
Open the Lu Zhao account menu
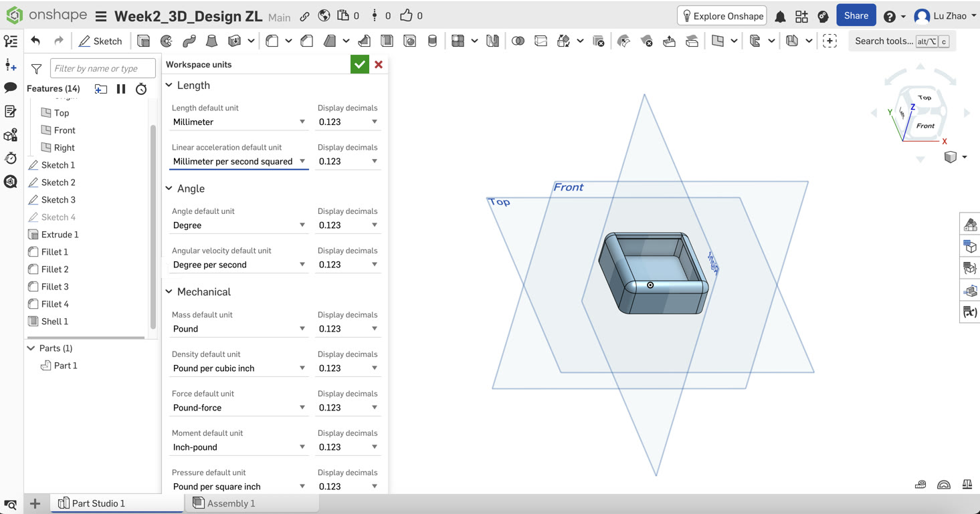pyautogui.click(x=945, y=16)
